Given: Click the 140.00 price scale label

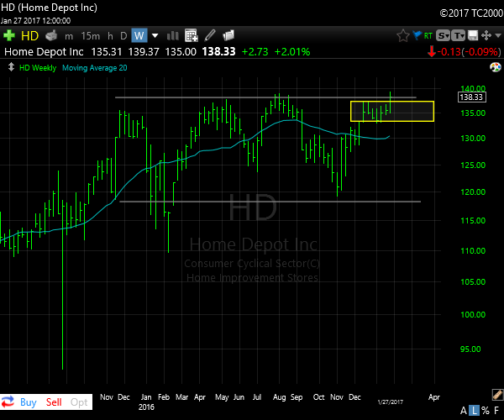Looking at the screenshot, I should coord(473,88).
